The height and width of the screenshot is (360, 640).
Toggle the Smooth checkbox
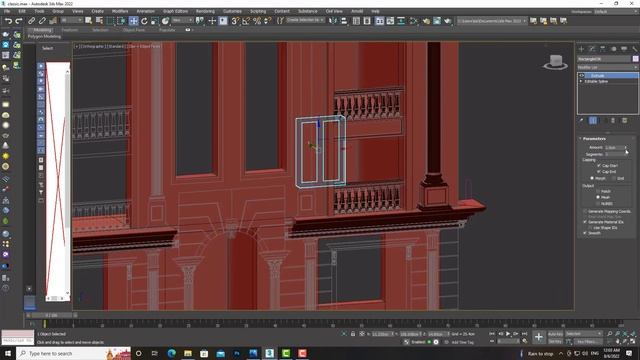[585, 233]
